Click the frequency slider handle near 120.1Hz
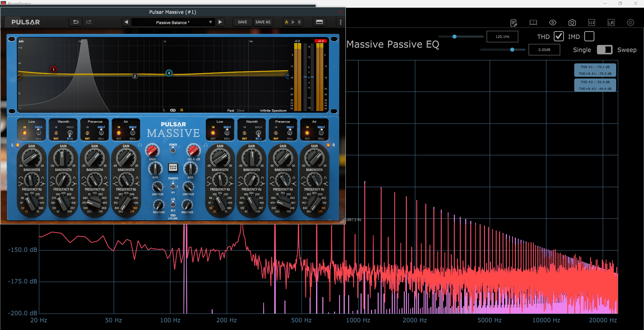The height and width of the screenshot is (330, 644). coord(454,37)
